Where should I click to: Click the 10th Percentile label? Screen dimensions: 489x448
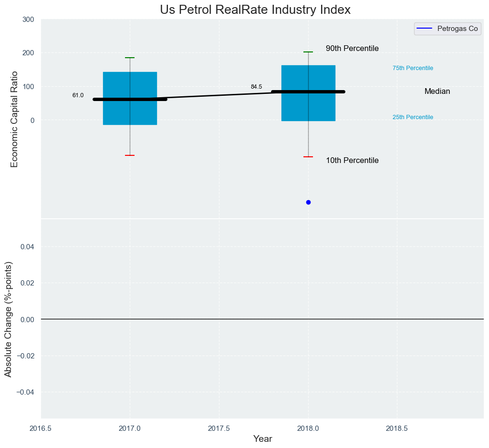(352, 161)
